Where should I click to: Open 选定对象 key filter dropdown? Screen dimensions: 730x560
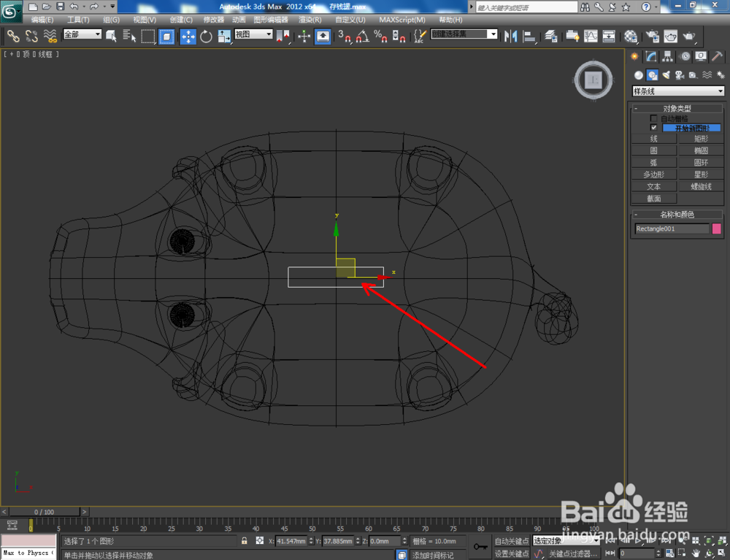pos(566,541)
